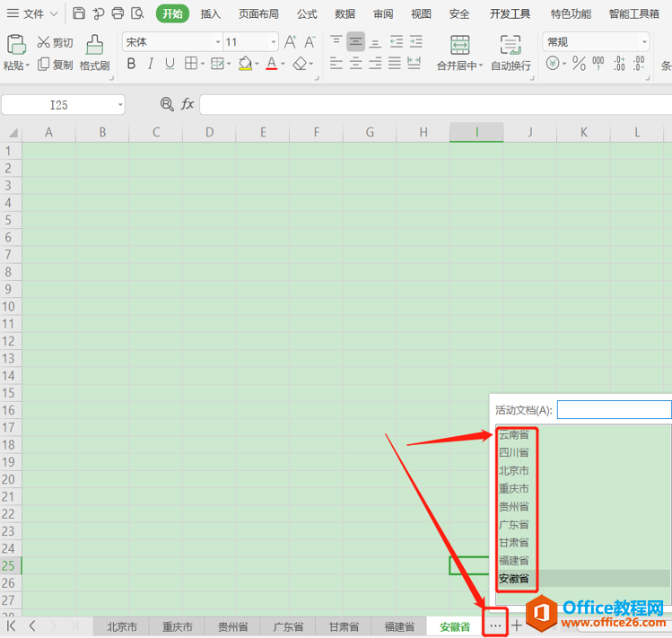
Task: Click the 活动文档 search input field
Action: click(615, 410)
